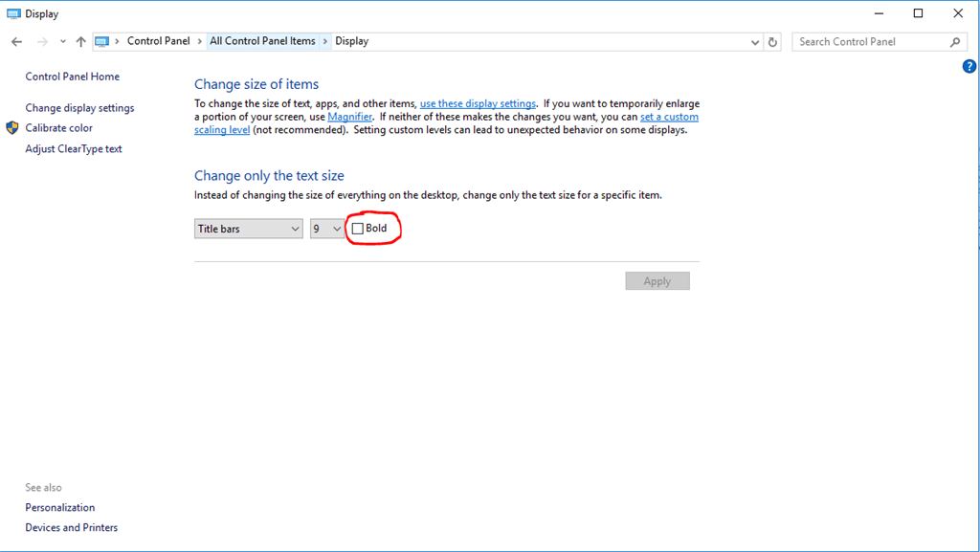The image size is (980, 552).
Task: Open Personalization under See also
Action: coord(60,508)
